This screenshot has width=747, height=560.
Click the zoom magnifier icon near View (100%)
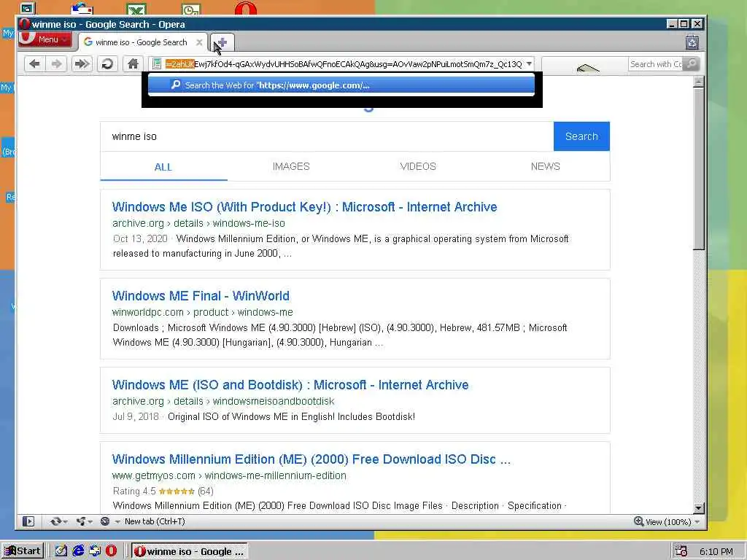(639, 521)
